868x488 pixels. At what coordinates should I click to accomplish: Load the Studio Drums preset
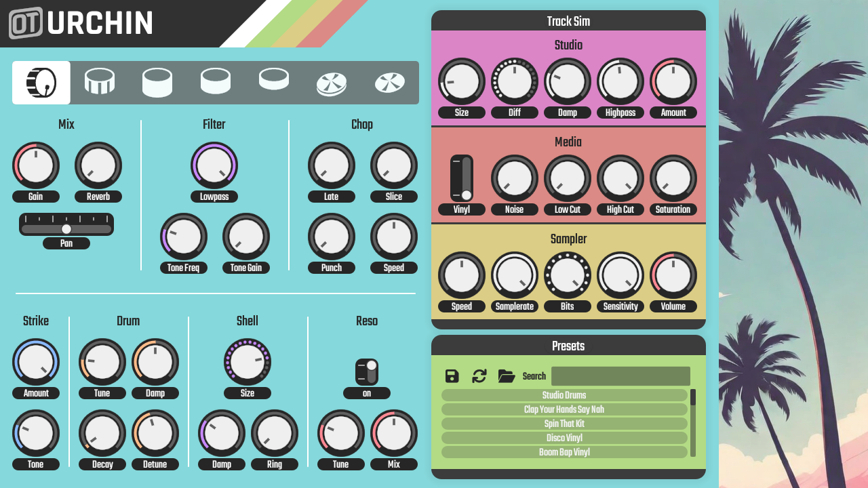(x=565, y=395)
